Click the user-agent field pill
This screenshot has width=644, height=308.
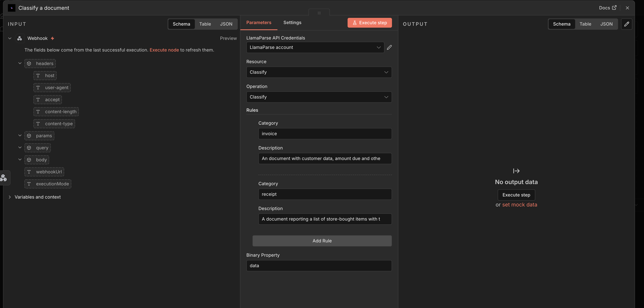pyautogui.click(x=52, y=87)
